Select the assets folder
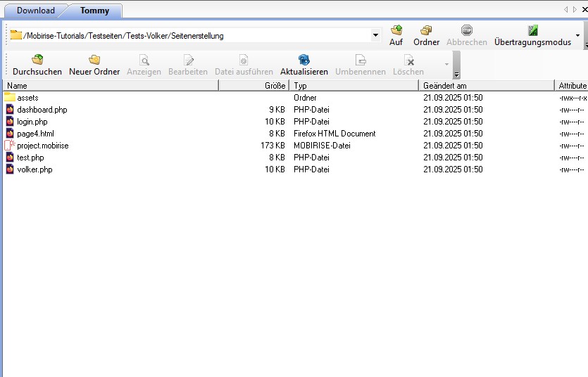 pos(27,98)
